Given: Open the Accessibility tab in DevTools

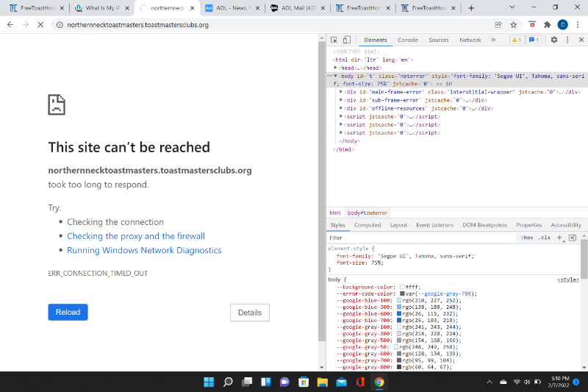Looking at the screenshot, I should tap(566, 225).
